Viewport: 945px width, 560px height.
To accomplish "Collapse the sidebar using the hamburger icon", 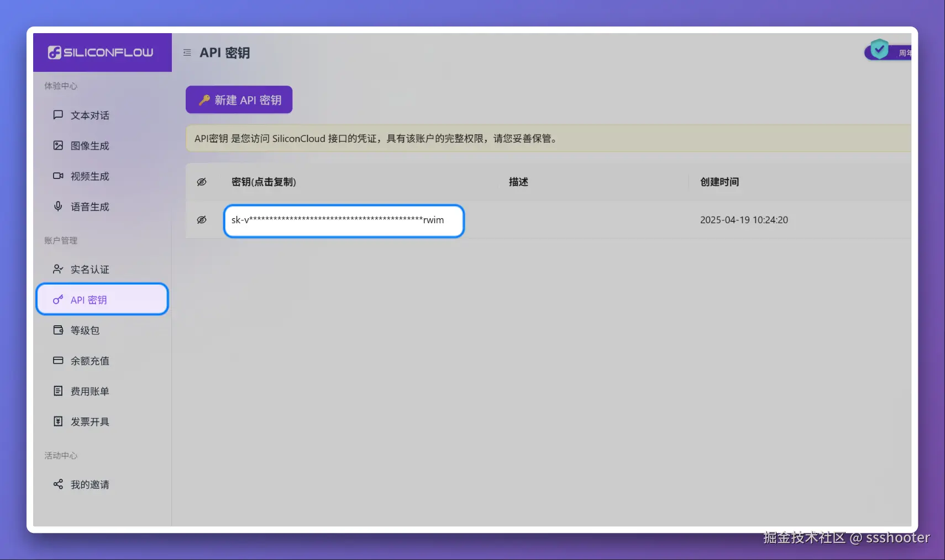I will click(x=187, y=52).
